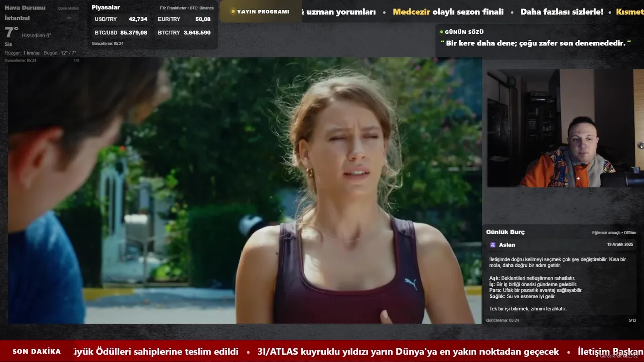644x362 pixels.
Task: Click the '3I/ATLAS kuyruklu yıldızı' news headline
Action: (408, 352)
